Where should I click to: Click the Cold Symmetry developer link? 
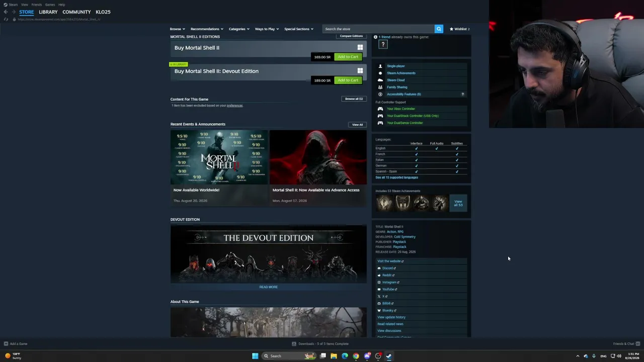tap(405, 237)
